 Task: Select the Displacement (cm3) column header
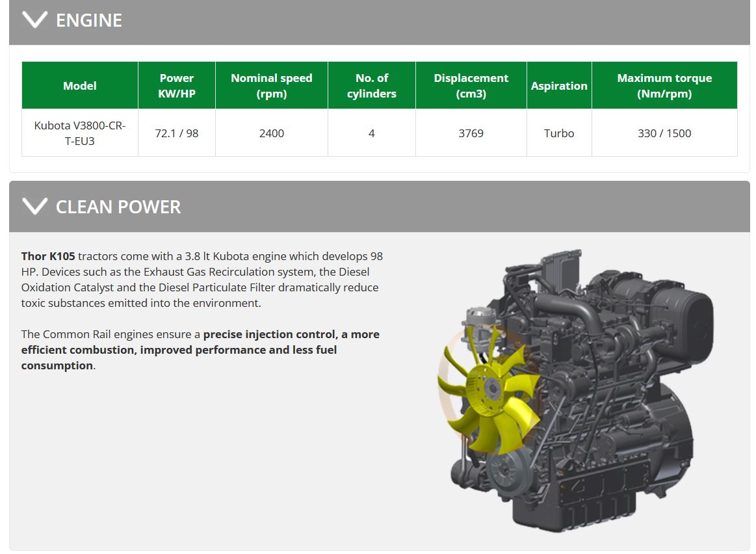pos(471,86)
